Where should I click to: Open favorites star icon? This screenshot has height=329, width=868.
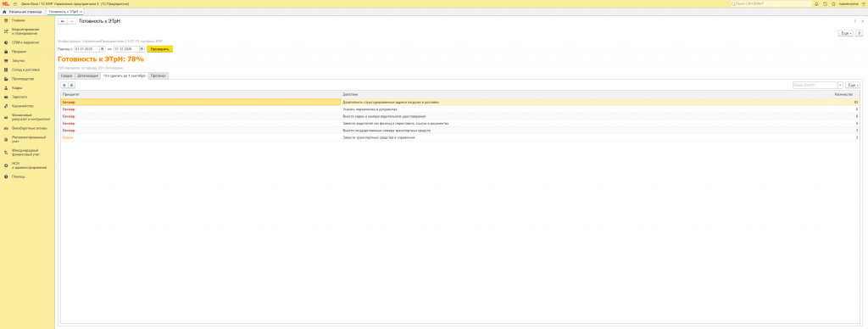833,3
